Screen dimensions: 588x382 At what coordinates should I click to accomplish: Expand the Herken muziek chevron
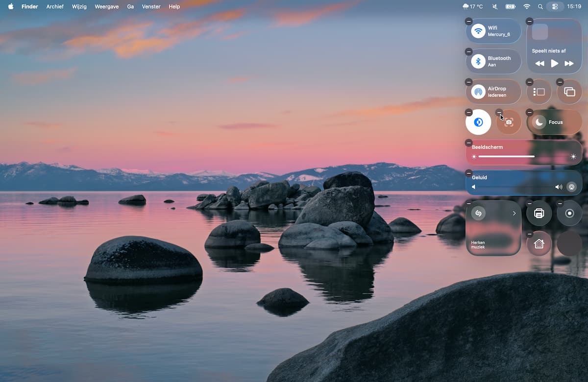coord(514,214)
